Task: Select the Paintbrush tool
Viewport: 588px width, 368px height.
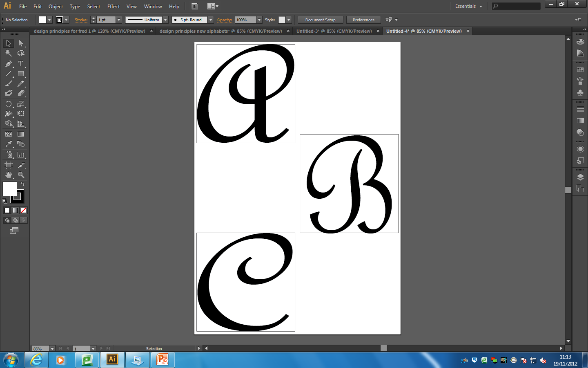Action: (8, 84)
